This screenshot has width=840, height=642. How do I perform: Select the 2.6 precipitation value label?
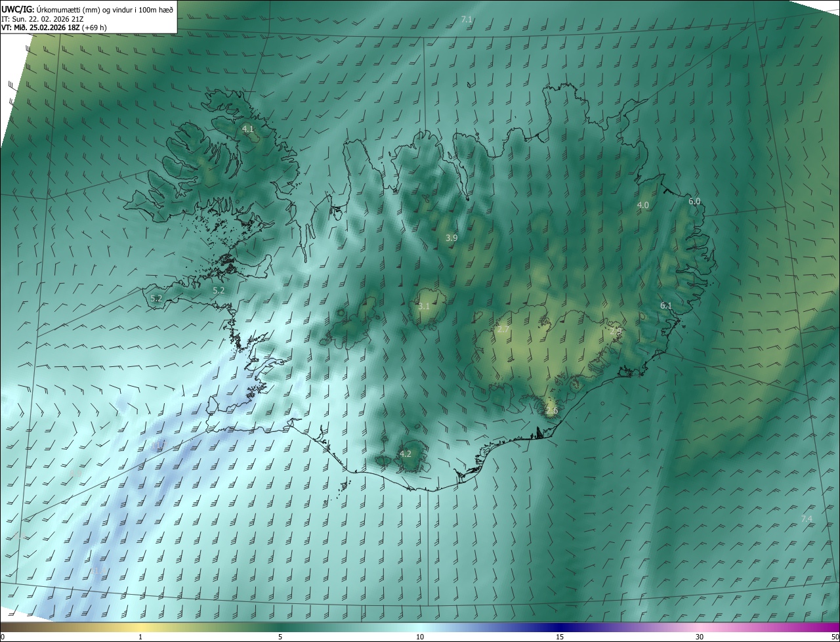click(x=552, y=411)
